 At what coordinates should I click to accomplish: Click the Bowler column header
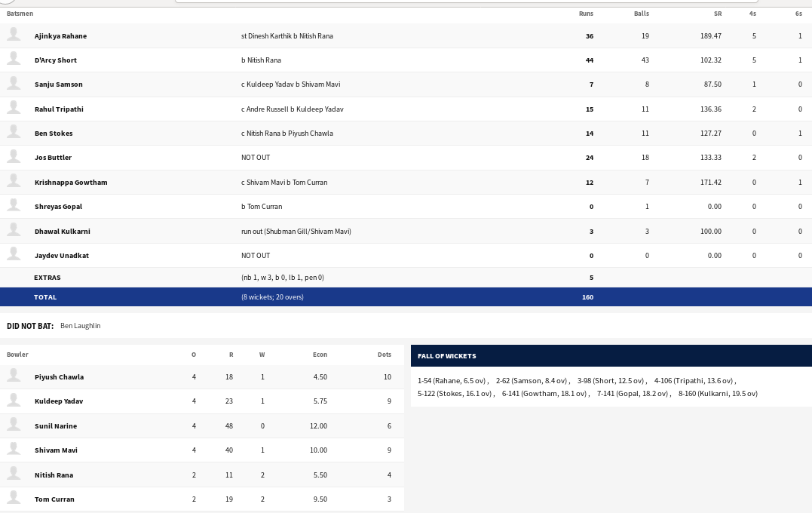click(17, 355)
